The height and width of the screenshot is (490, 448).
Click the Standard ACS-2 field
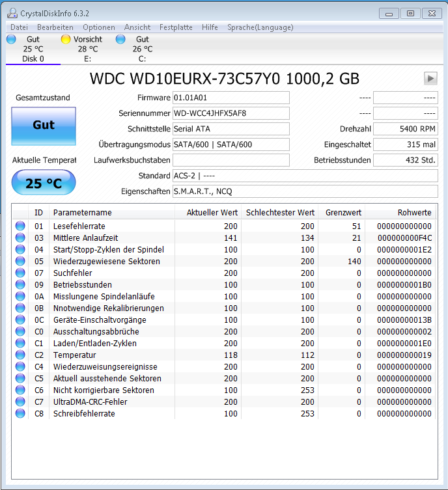coord(305,176)
